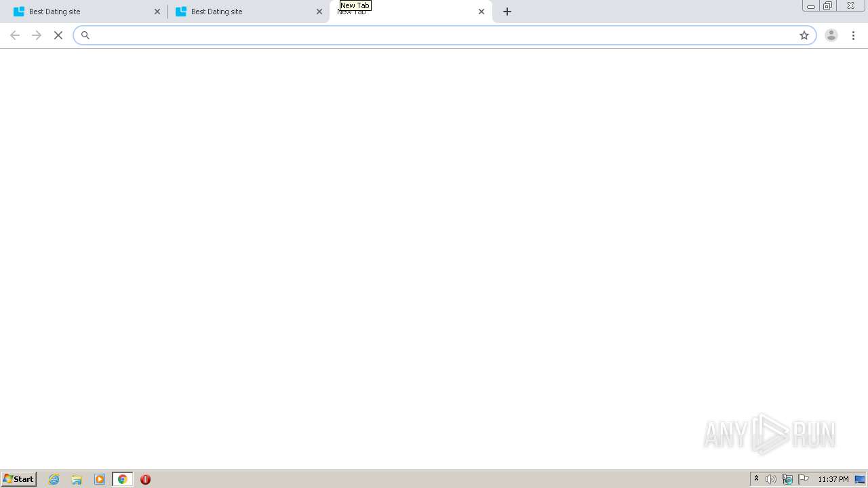Open Windows Media Player from taskbar
Image resolution: width=868 pixels, height=488 pixels.
tap(100, 479)
